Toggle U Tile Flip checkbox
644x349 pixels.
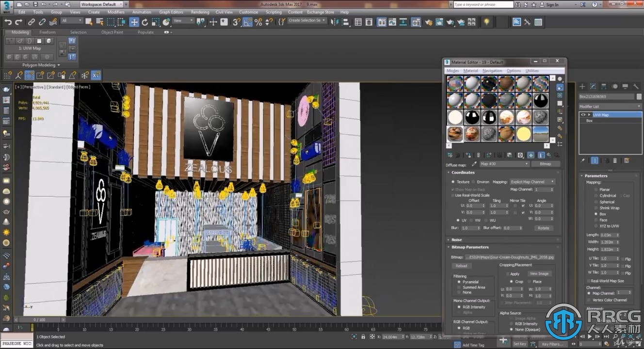tap(623, 259)
